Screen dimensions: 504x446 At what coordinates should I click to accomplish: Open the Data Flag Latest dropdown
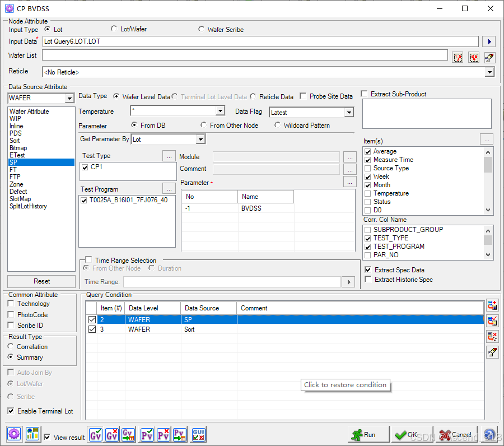tap(349, 112)
